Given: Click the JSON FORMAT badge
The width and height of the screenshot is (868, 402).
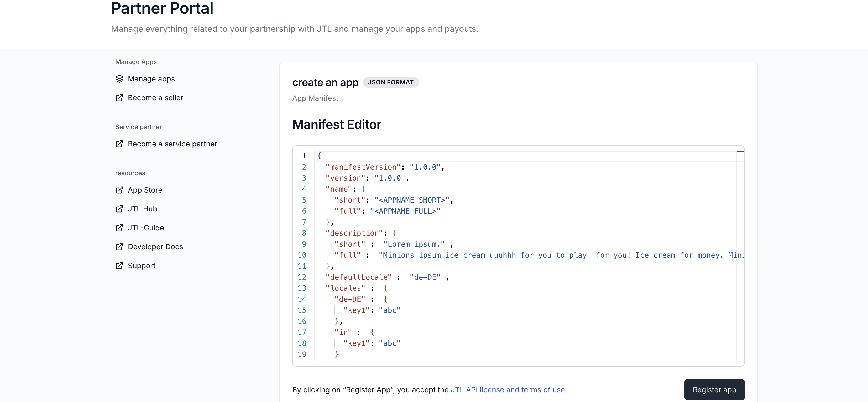Looking at the screenshot, I should point(390,82).
